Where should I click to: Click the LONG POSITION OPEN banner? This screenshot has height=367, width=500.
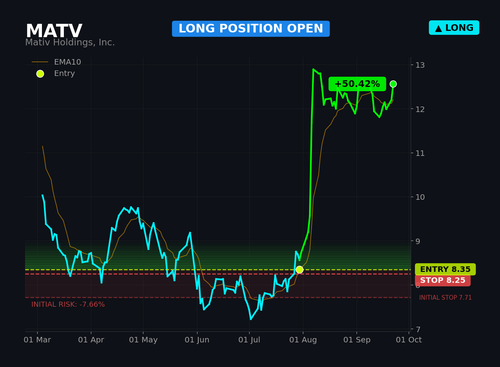coord(251,29)
